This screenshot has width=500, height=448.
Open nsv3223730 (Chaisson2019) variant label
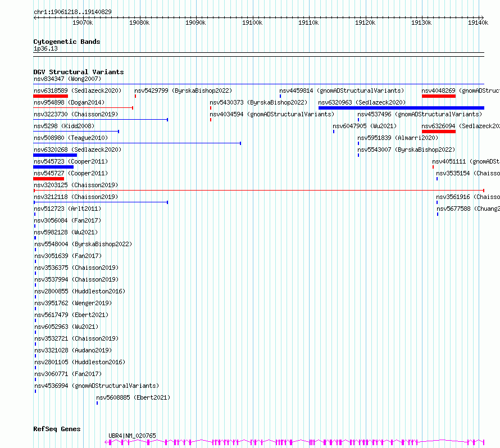point(76,114)
